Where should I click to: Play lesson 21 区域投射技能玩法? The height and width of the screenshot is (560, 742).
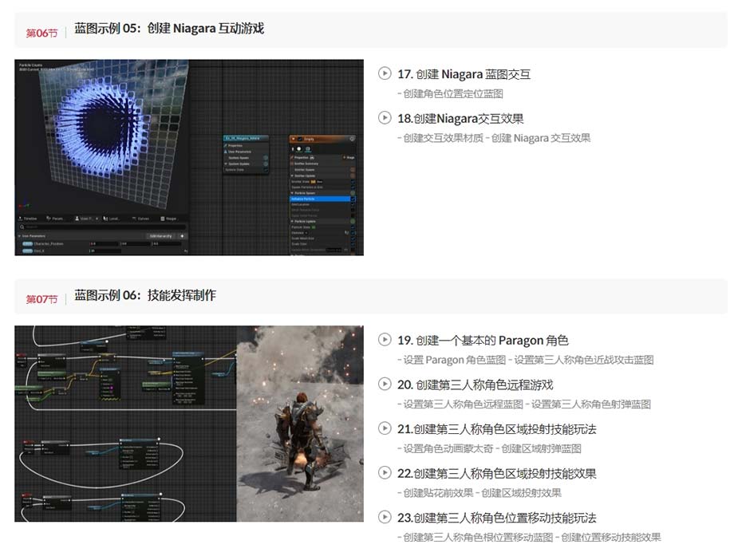pos(385,428)
